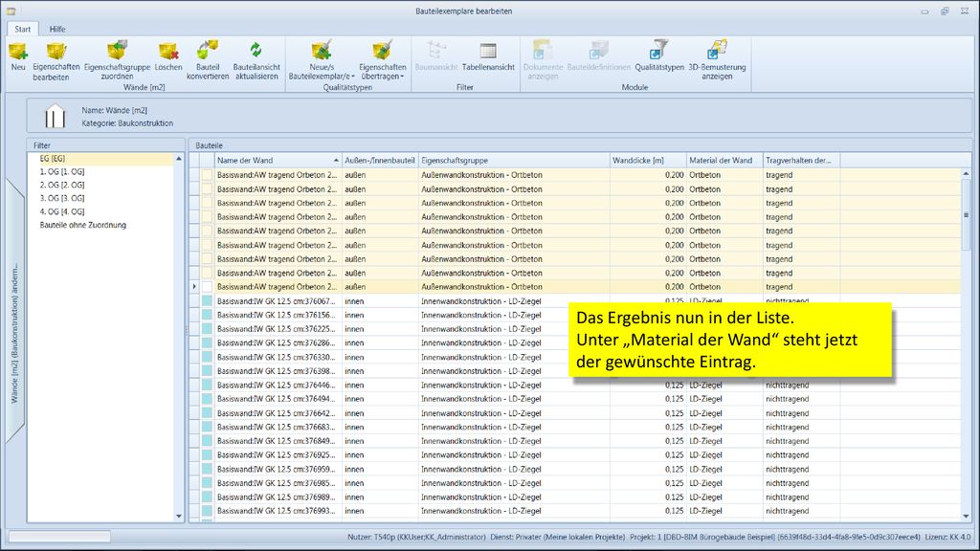Click filter list scroll down arrow
The image size is (980, 551).
[179, 516]
